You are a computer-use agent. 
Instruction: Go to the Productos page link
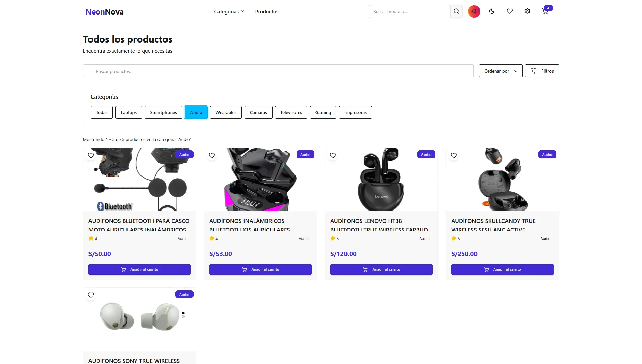pyautogui.click(x=266, y=12)
